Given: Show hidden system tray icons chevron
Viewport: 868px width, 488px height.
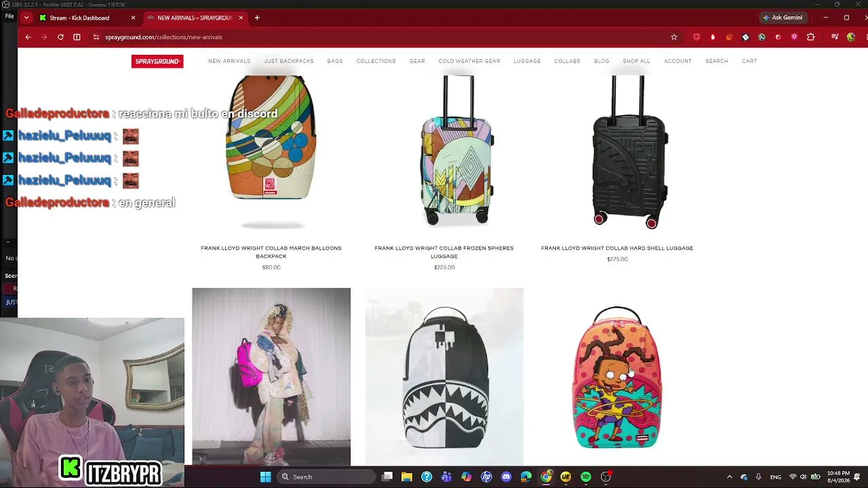Looking at the screenshot, I should [x=730, y=477].
